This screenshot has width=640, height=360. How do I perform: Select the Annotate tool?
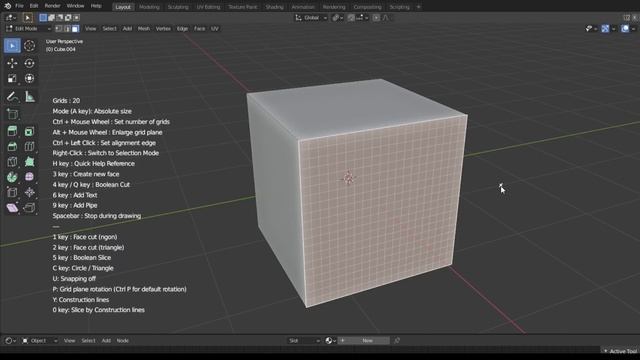click(x=12, y=97)
